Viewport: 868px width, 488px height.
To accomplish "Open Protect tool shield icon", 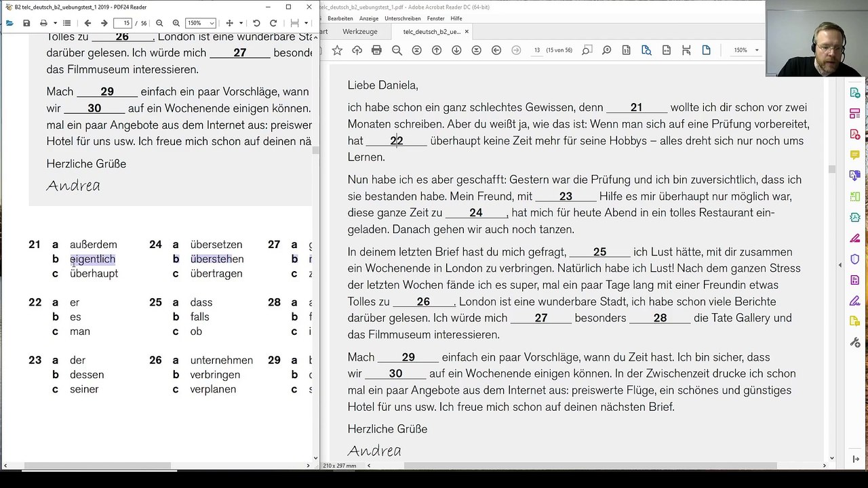I will pos(854,259).
